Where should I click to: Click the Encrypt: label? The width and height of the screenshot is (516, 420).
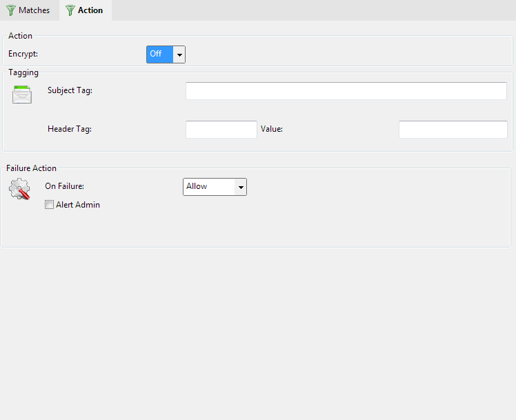point(23,54)
